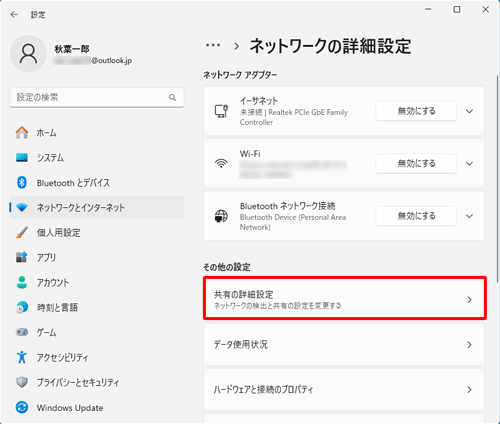The width and height of the screenshot is (500, 424).
Task: Select ネットワークとインターネット in sidebar
Action: pyautogui.click(x=97, y=208)
